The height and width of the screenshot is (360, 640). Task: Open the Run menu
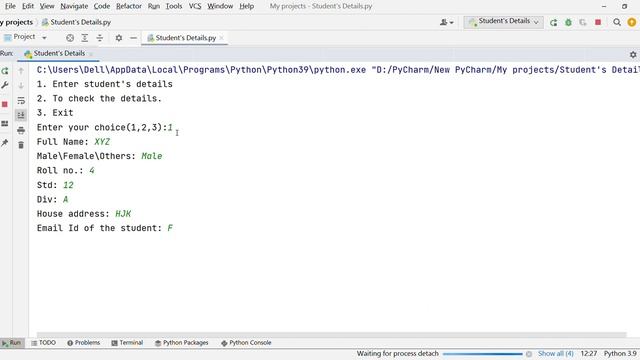(154, 6)
